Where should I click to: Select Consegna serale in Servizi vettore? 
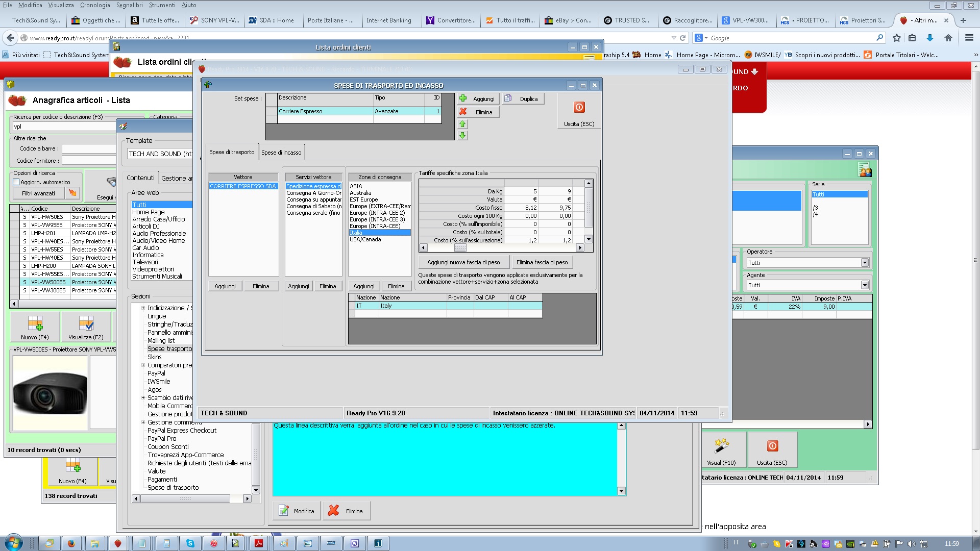313,213
